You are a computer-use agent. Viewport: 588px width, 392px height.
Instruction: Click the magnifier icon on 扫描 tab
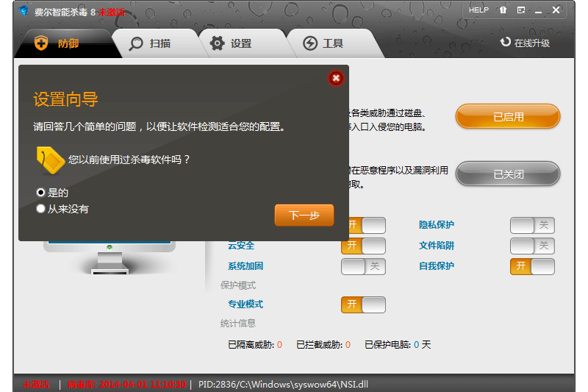136,43
